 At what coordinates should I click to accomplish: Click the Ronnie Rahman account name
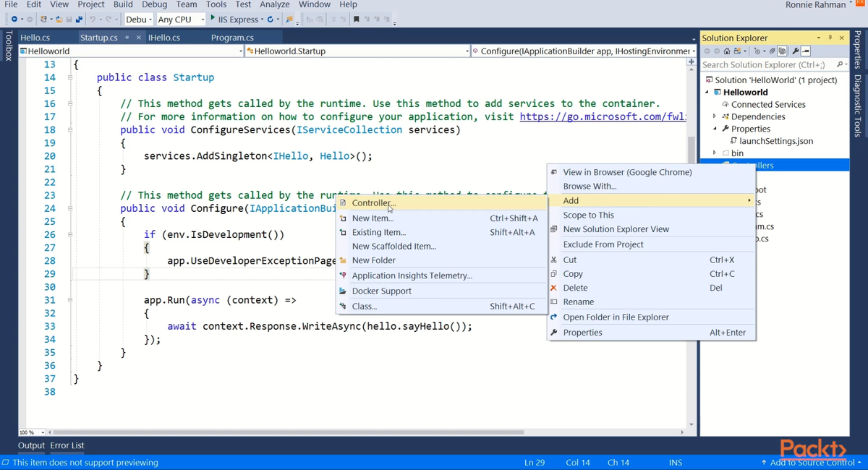tap(815, 5)
